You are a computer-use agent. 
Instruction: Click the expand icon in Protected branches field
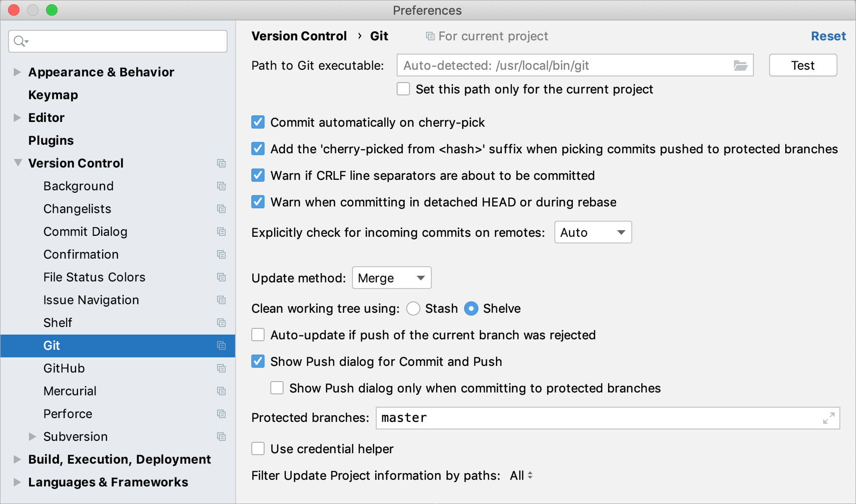[829, 418]
